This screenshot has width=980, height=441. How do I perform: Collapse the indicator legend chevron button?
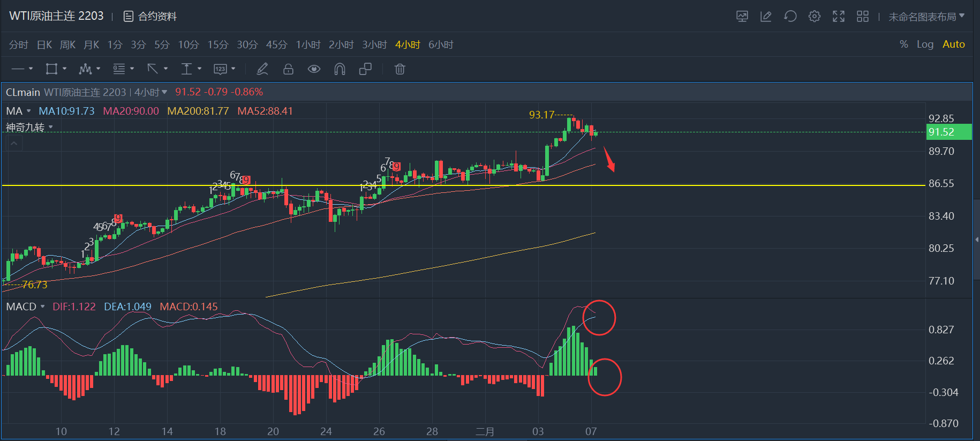click(x=14, y=144)
